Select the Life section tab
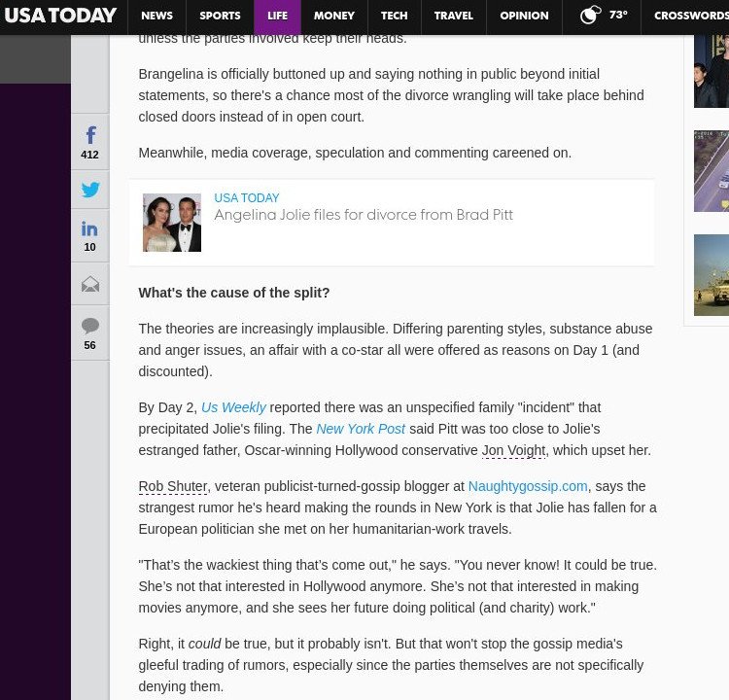Viewport: 729px width, 700px height. (278, 16)
